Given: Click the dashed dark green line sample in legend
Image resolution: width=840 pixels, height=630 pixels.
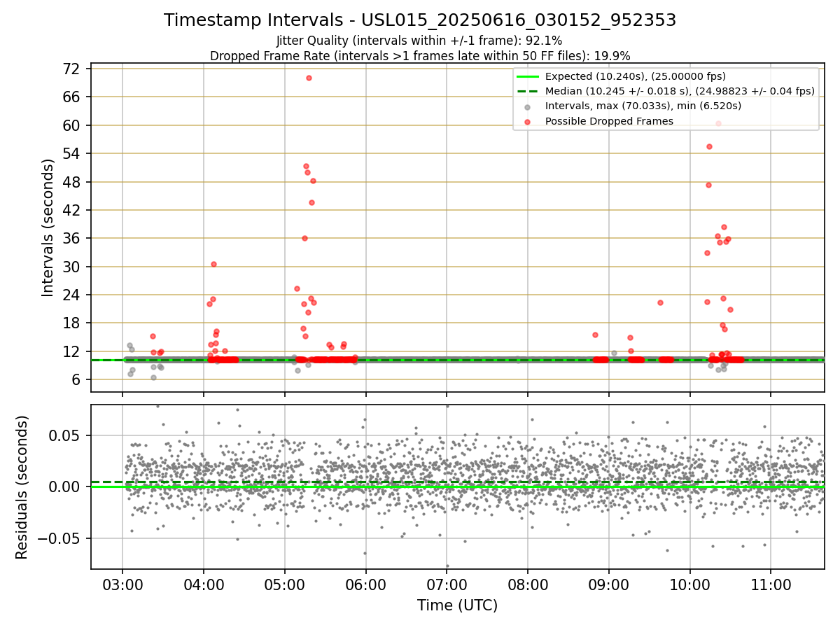Looking at the screenshot, I should click(x=528, y=91).
